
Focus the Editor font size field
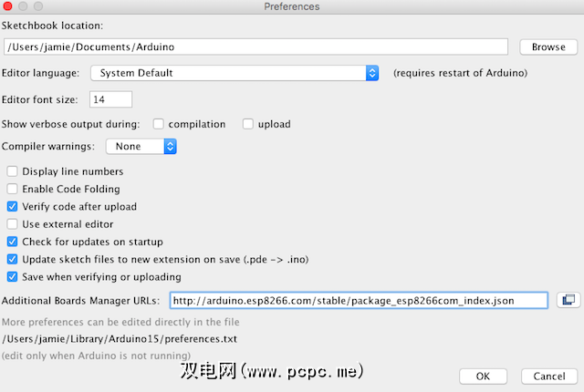111,98
